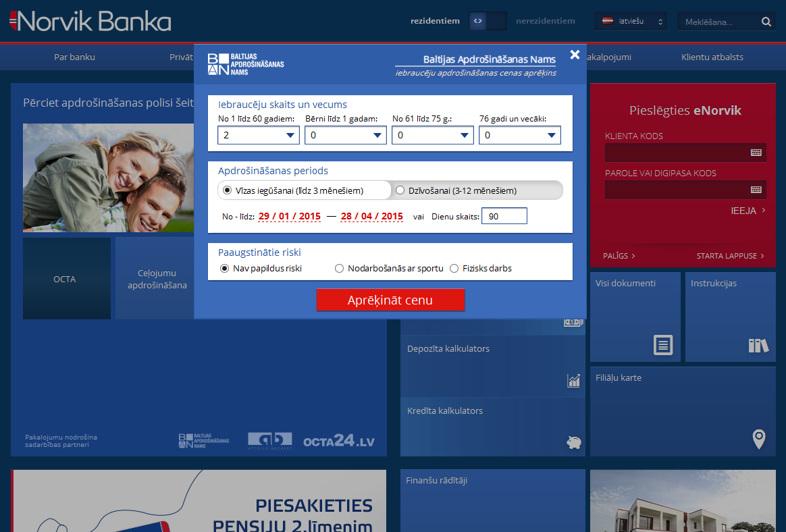Open the Ceļojumu apdrošināšana tile
The height and width of the screenshot is (532, 786).
click(x=155, y=278)
